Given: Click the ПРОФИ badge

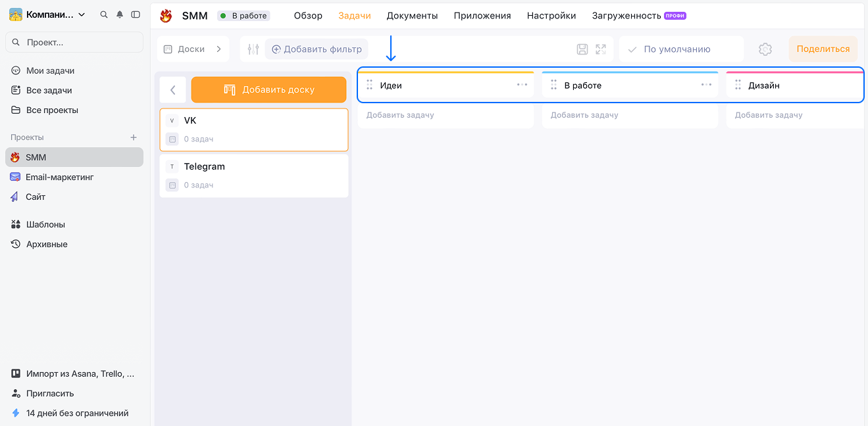Looking at the screenshot, I should (675, 16).
